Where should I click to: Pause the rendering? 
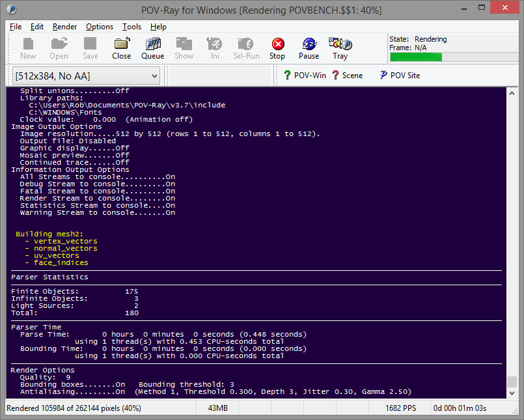pos(309,48)
